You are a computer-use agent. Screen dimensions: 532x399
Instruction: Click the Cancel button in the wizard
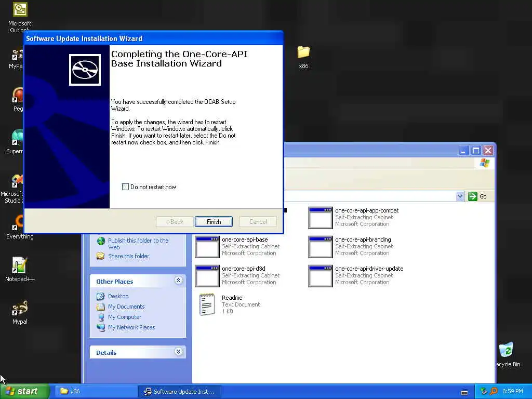(x=258, y=221)
